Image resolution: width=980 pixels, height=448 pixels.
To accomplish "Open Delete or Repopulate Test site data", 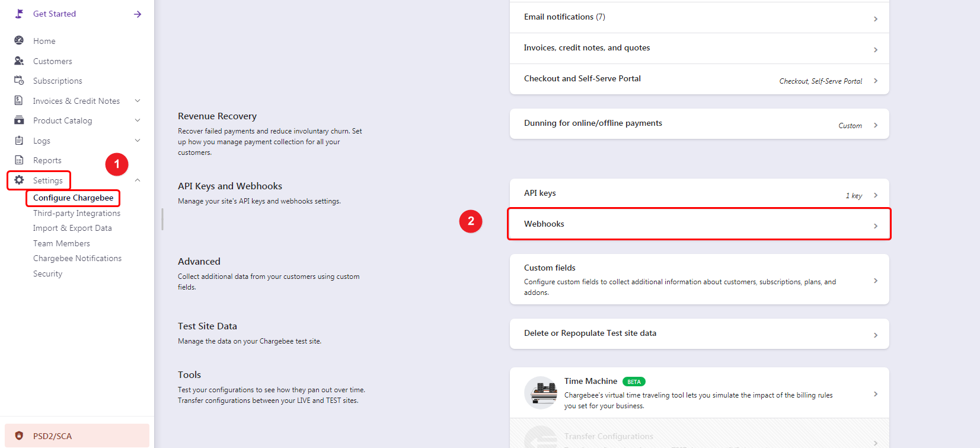I will pyautogui.click(x=698, y=333).
